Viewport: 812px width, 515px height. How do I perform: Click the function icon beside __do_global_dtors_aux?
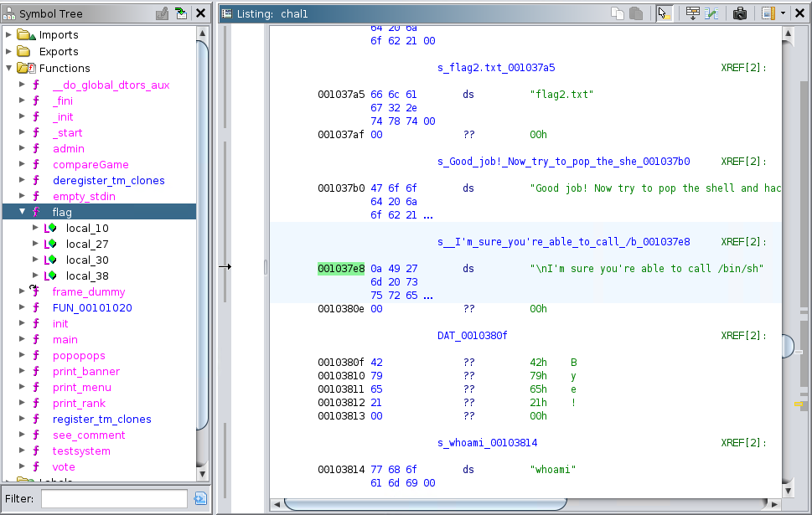pos(36,85)
